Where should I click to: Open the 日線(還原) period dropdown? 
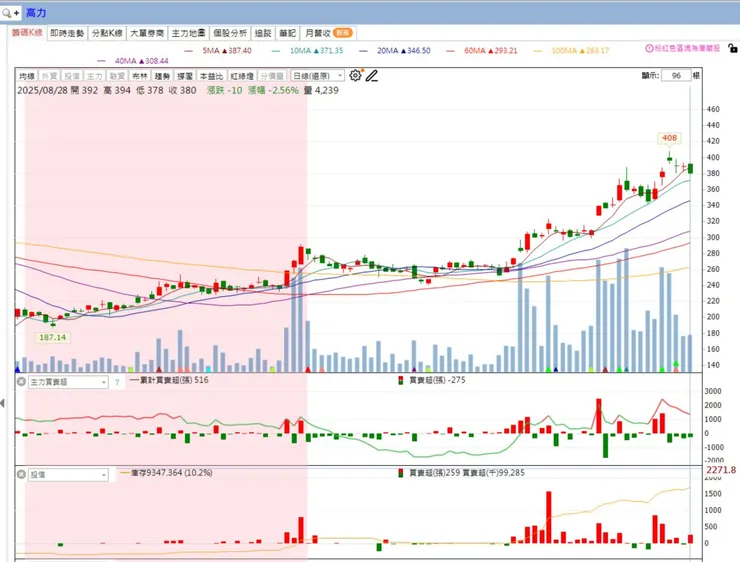[x=317, y=76]
